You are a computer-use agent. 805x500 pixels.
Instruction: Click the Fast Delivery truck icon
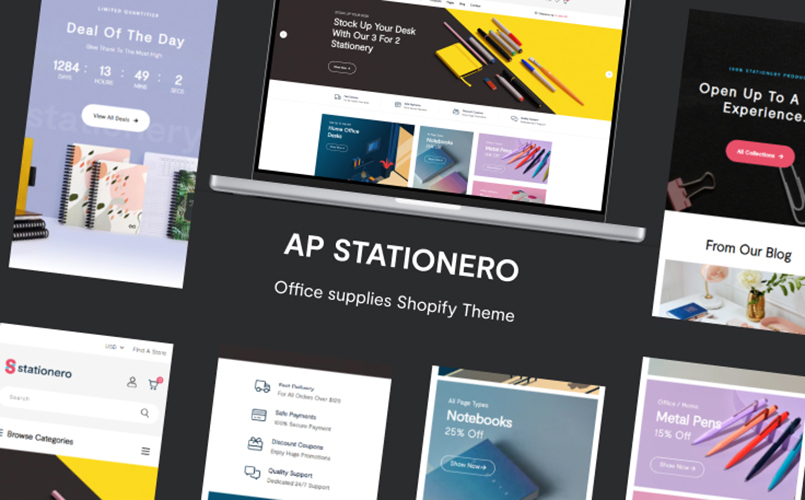point(262,386)
